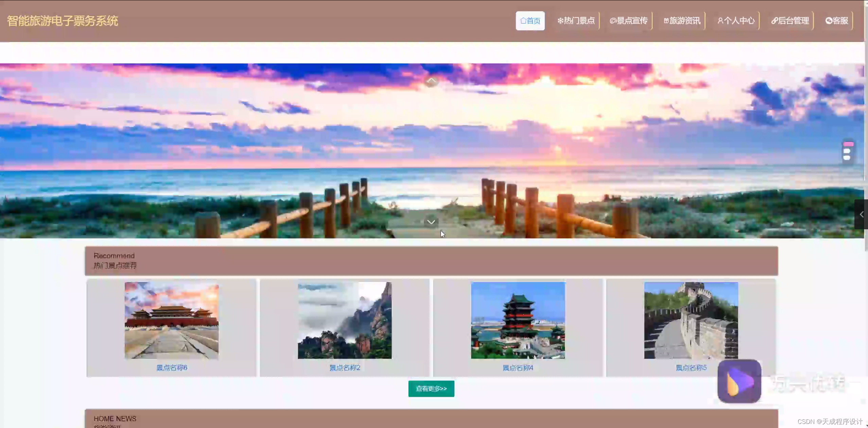Click the 查看更多>> button
The height and width of the screenshot is (428, 868).
point(431,388)
